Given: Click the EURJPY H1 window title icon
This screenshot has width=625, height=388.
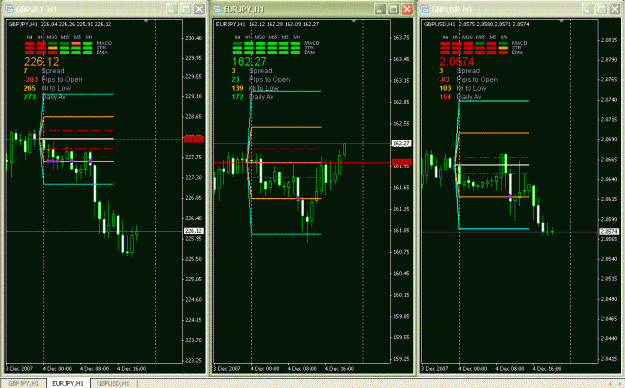Looking at the screenshot, I should [x=217, y=9].
